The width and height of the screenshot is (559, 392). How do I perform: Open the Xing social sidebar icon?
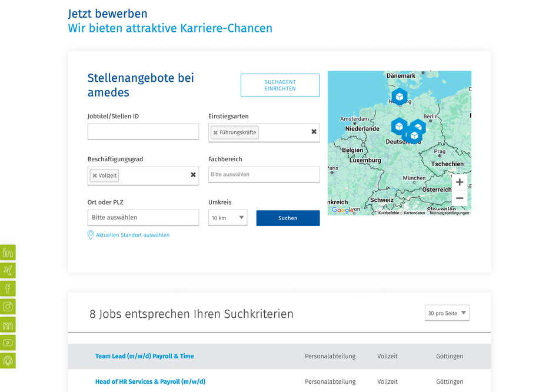(x=8, y=270)
